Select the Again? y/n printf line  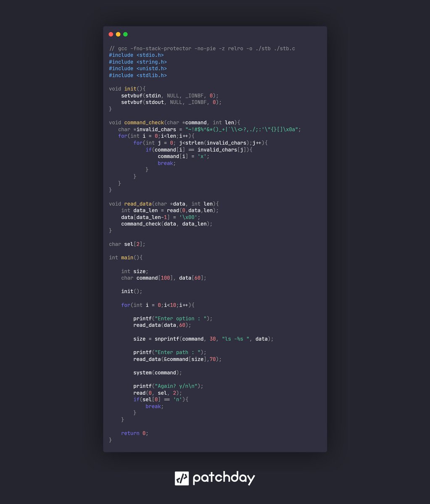click(168, 386)
